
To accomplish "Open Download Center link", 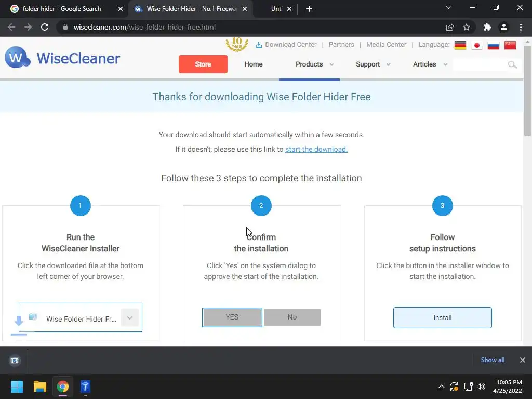I will pos(290,45).
